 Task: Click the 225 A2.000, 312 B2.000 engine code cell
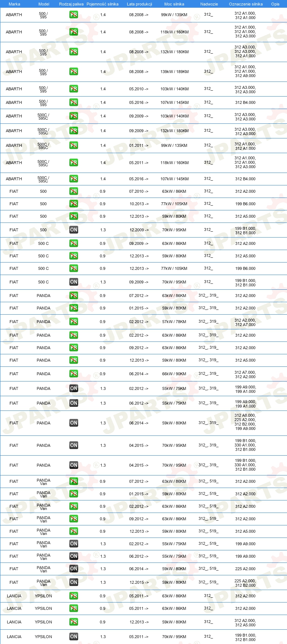point(245,583)
